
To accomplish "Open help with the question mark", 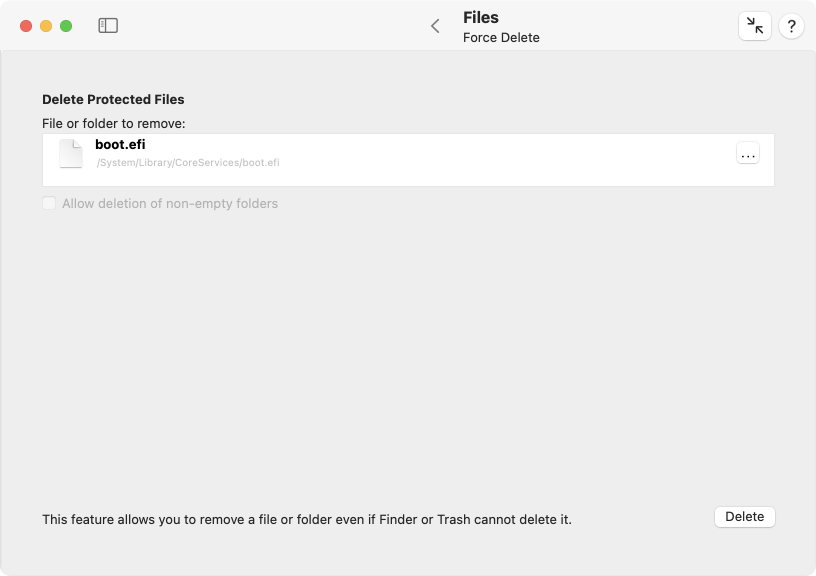I will click(x=791, y=25).
